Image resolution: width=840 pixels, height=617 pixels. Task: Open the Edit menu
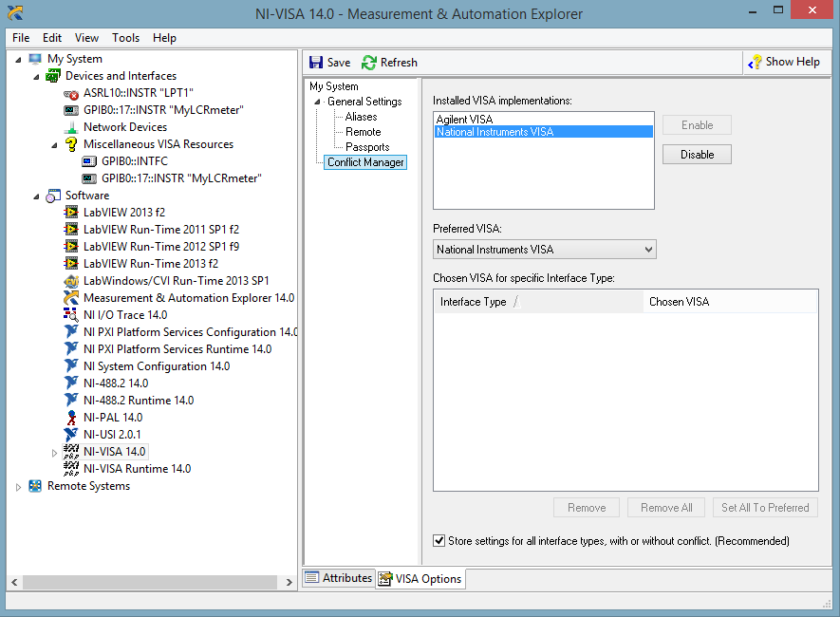tap(52, 38)
